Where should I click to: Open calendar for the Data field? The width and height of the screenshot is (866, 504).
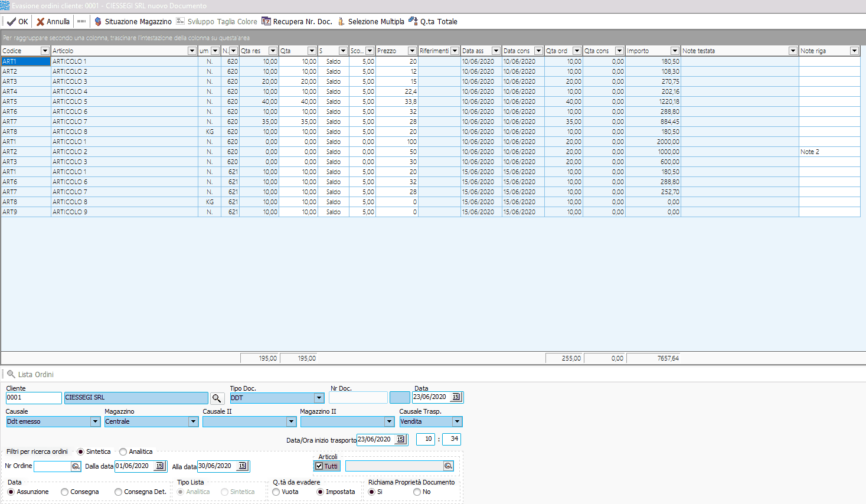click(456, 397)
